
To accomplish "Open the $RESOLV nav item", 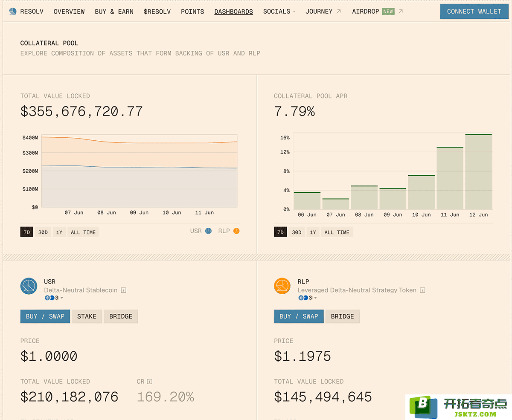I will 157,12.
